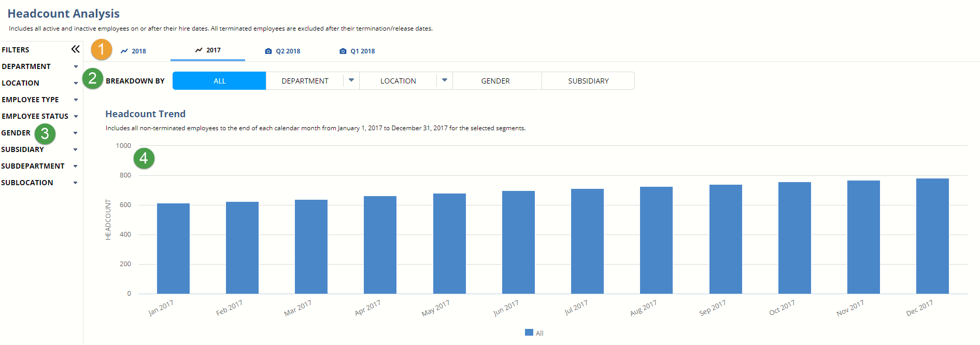Image resolution: width=980 pixels, height=345 pixels.
Task: Click the Jul 2017 headcount bar
Action: pos(587,241)
